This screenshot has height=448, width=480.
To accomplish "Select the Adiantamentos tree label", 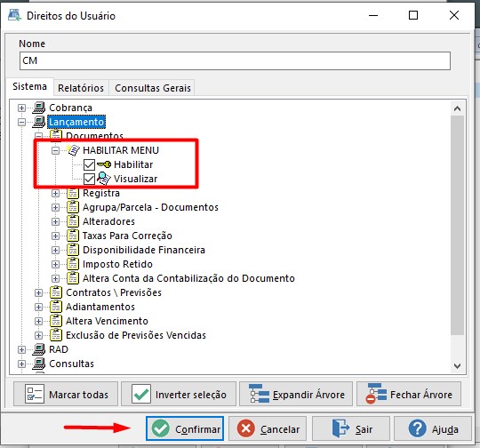I will [x=100, y=307].
